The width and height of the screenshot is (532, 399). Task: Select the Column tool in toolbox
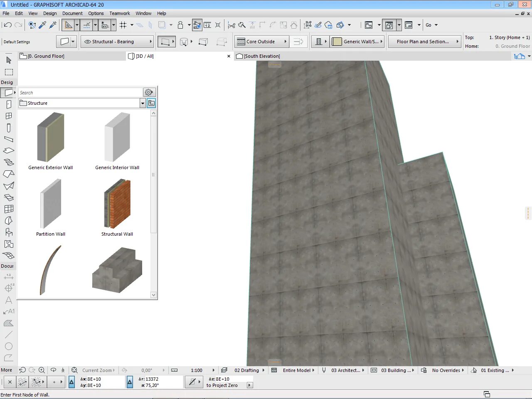(9, 128)
